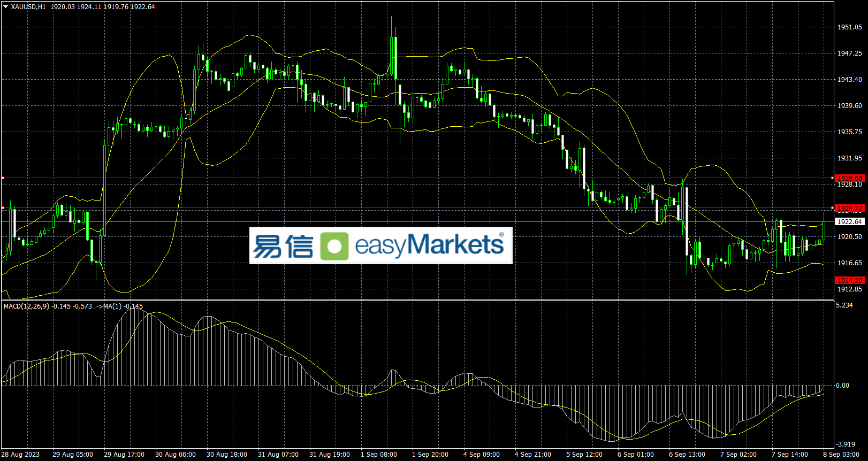
Task: Click the XAUUSD,H1 symbol title
Action: (28, 7)
